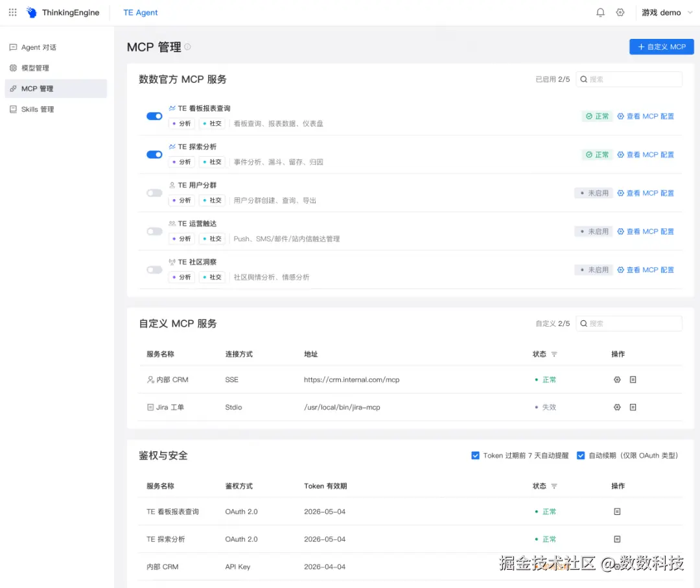Open the app grid launcher icon
This screenshot has height=588, width=700.
pos(12,12)
